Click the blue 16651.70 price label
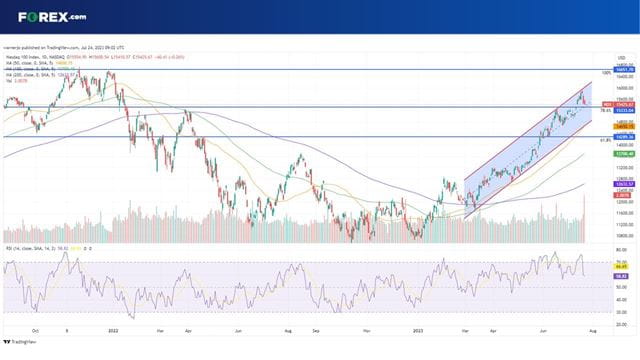 click(x=624, y=70)
